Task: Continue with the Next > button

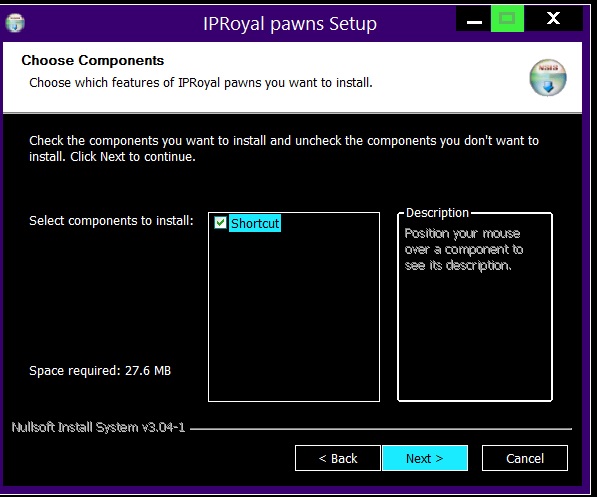Action: click(425, 458)
